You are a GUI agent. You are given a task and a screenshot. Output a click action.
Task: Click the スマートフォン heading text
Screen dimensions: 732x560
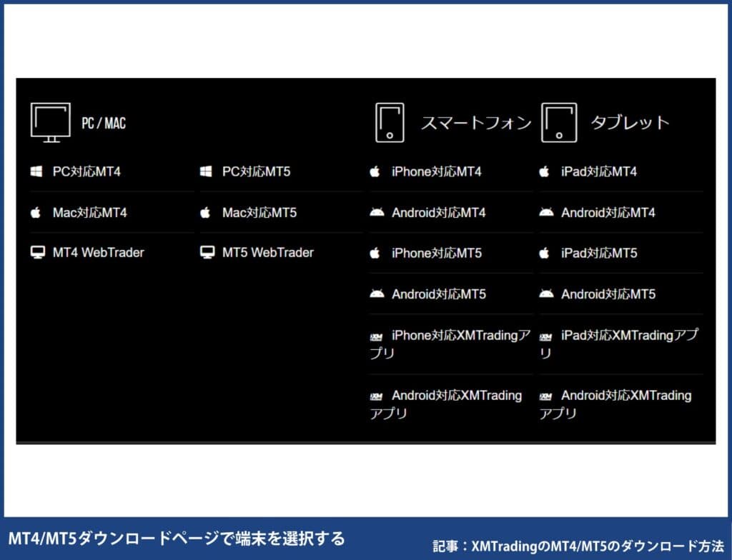[476, 123]
